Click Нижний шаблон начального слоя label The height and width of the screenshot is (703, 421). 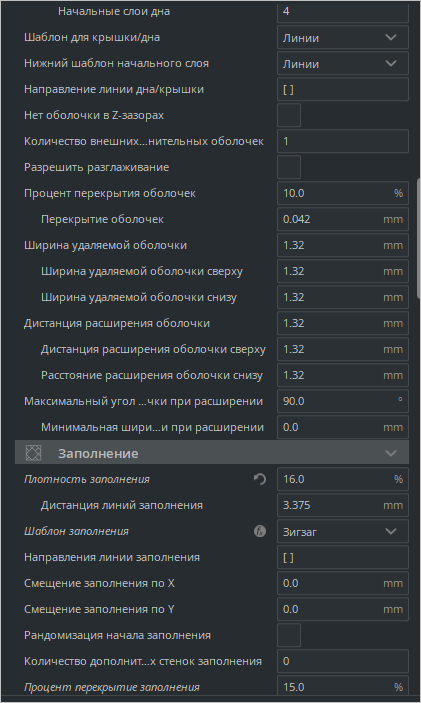(x=117, y=63)
